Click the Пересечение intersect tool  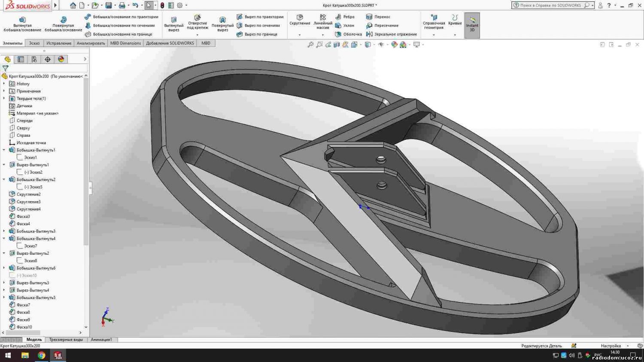(x=382, y=25)
